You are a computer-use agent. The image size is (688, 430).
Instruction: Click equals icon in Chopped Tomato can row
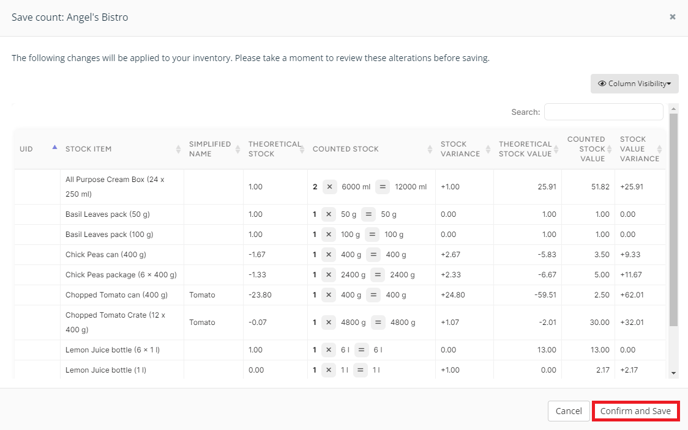pos(373,295)
